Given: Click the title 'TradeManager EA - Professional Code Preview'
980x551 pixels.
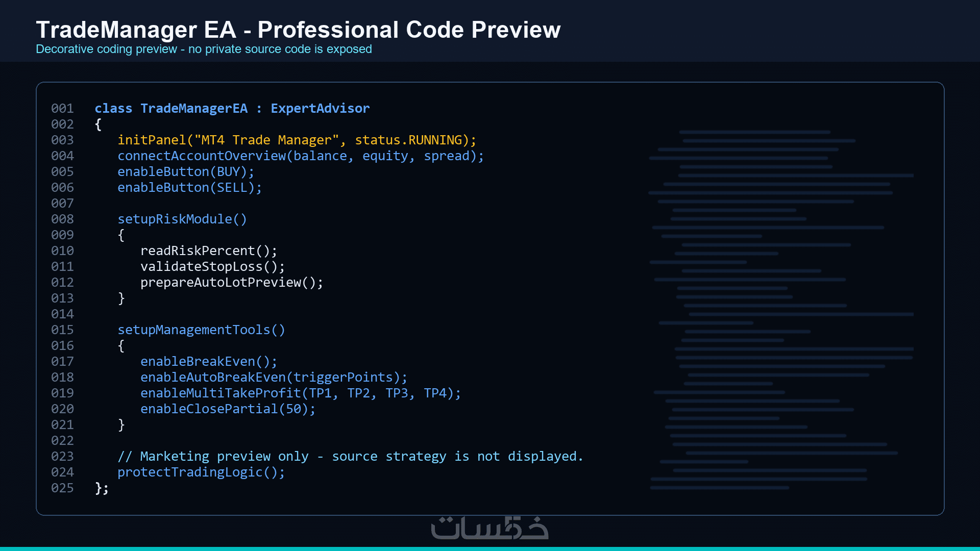Looking at the screenshot, I should coord(298,30).
